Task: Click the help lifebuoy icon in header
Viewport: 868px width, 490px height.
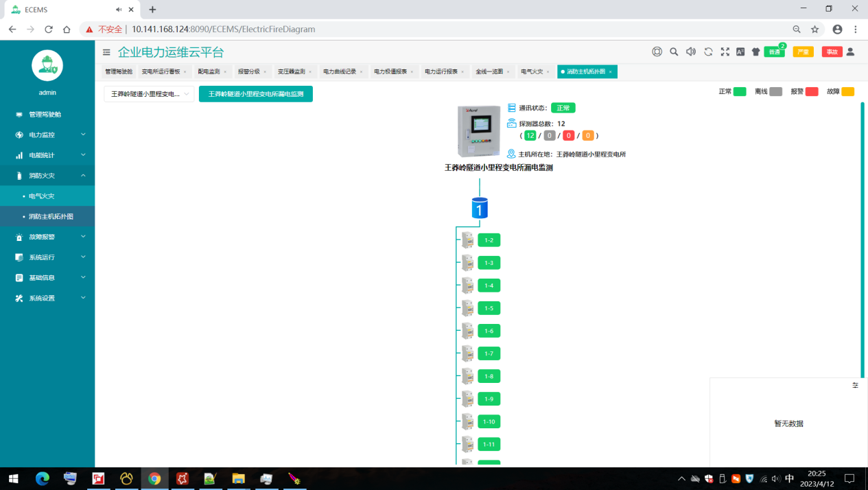Action: pyautogui.click(x=657, y=51)
